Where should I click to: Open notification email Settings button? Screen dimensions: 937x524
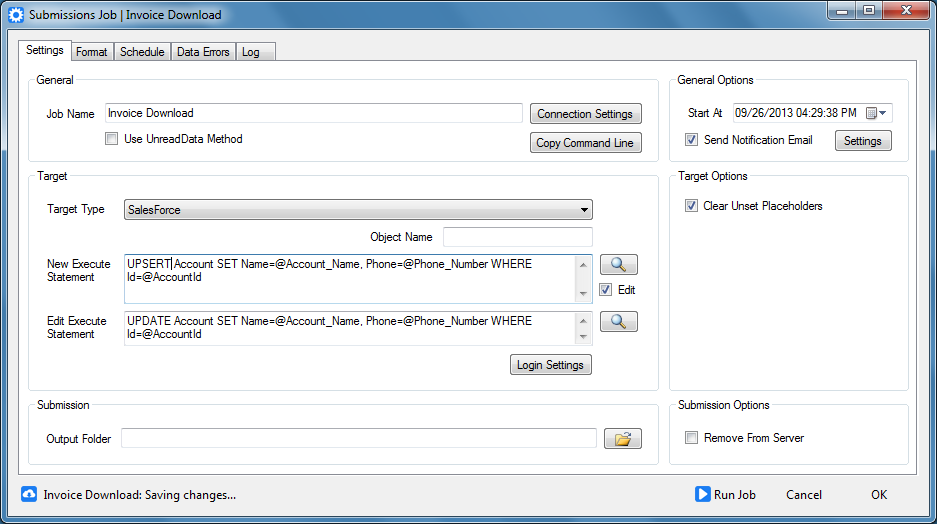coord(863,141)
